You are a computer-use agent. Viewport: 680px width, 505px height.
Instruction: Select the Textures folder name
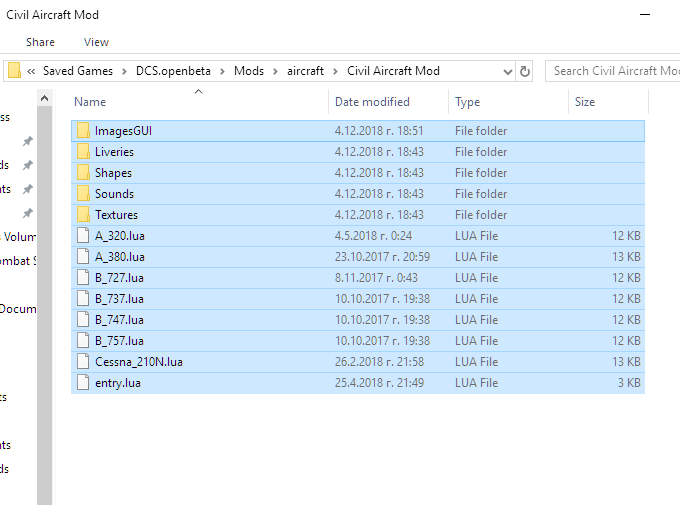[116, 215]
